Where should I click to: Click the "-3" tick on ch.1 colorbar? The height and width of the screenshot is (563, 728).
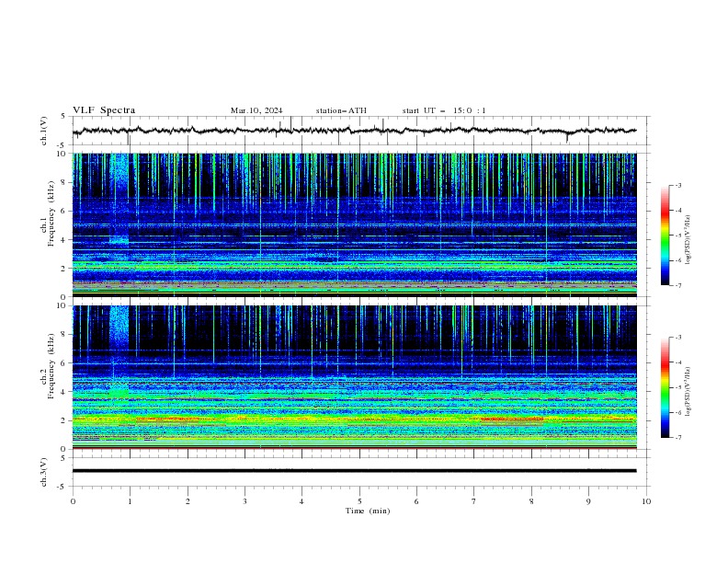coord(677,185)
